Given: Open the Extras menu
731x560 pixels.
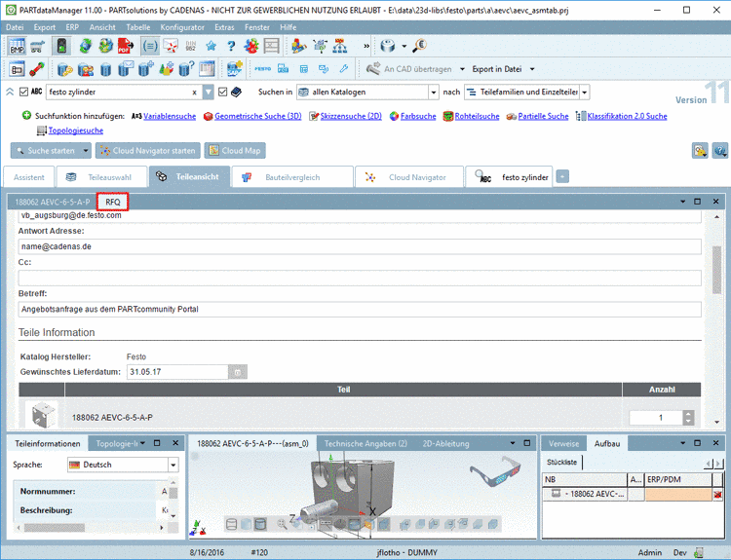Looking at the screenshot, I should [x=224, y=27].
